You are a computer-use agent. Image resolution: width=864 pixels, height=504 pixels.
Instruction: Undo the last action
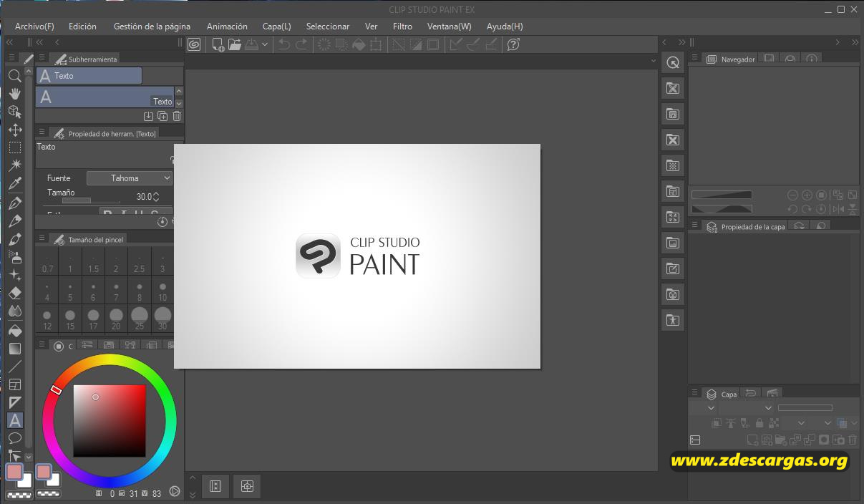tap(284, 44)
